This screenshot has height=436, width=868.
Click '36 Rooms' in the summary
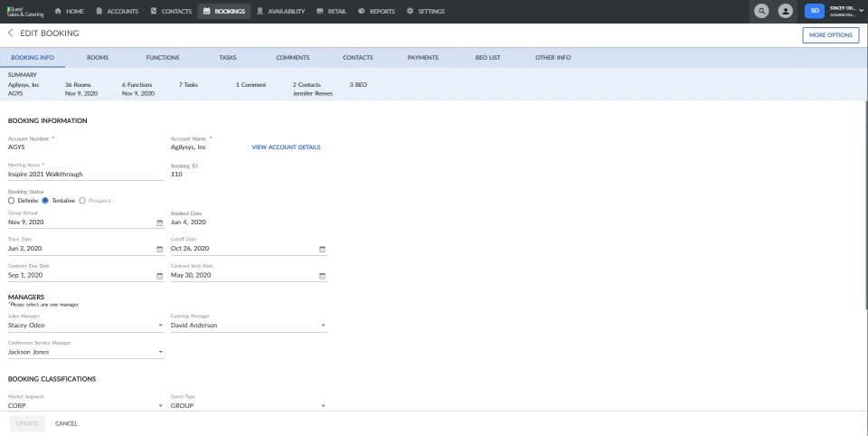78,85
